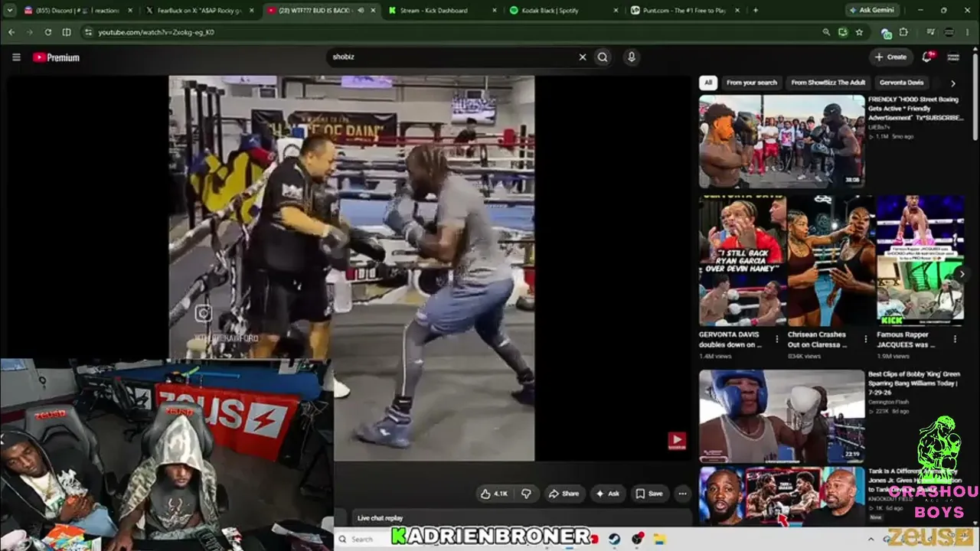Image resolution: width=980 pixels, height=551 pixels.
Task: Start voice search with the microphone
Action: 631,57
